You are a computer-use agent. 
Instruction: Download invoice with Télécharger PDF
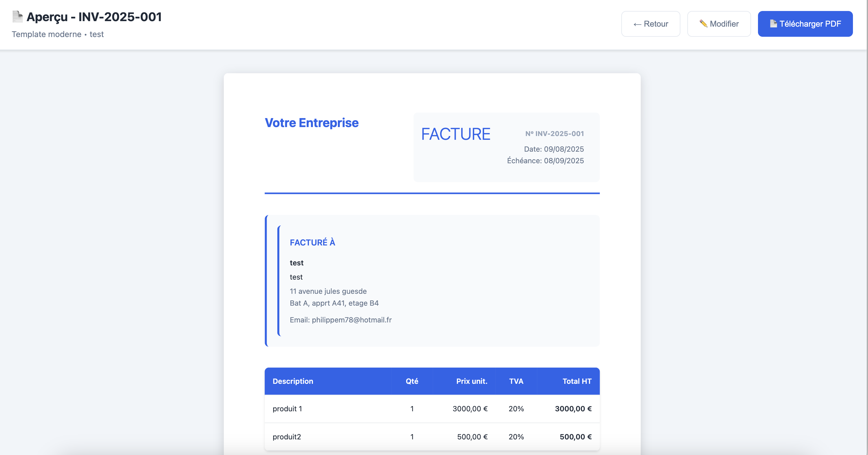pyautogui.click(x=805, y=24)
